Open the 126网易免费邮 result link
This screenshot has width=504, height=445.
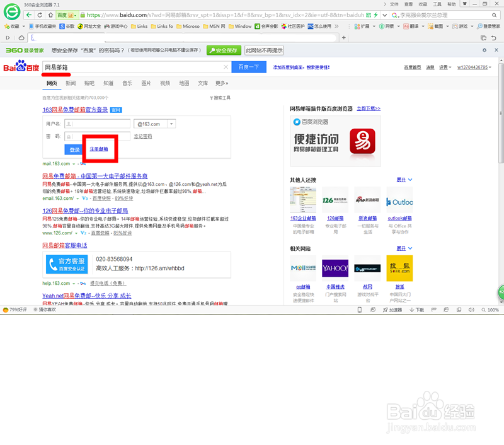pyautogui.click(x=85, y=211)
